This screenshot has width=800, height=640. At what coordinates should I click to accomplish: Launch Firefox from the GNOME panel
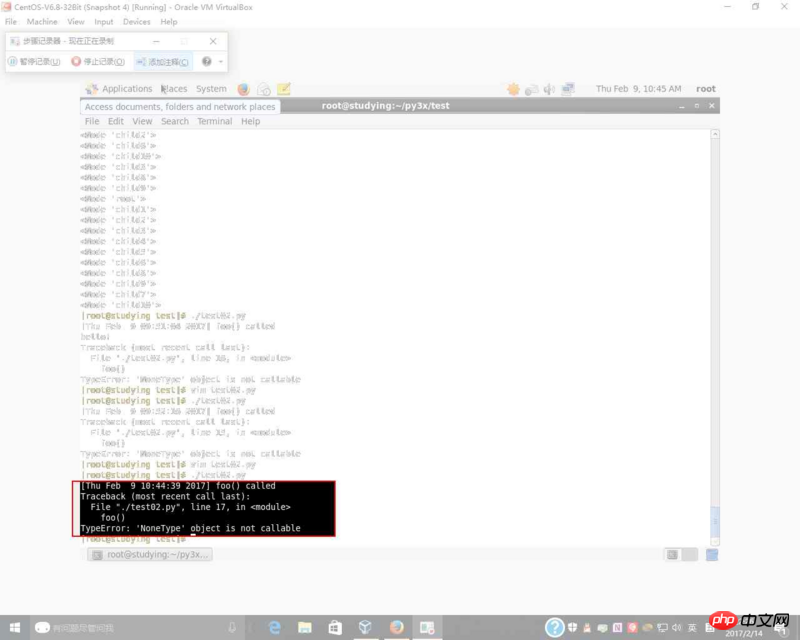click(243, 89)
